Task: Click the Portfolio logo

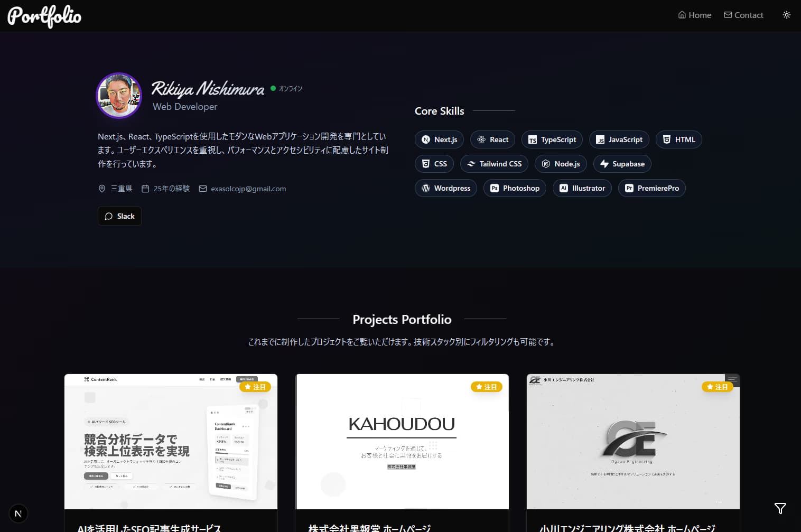Action: [x=44, y=16]
